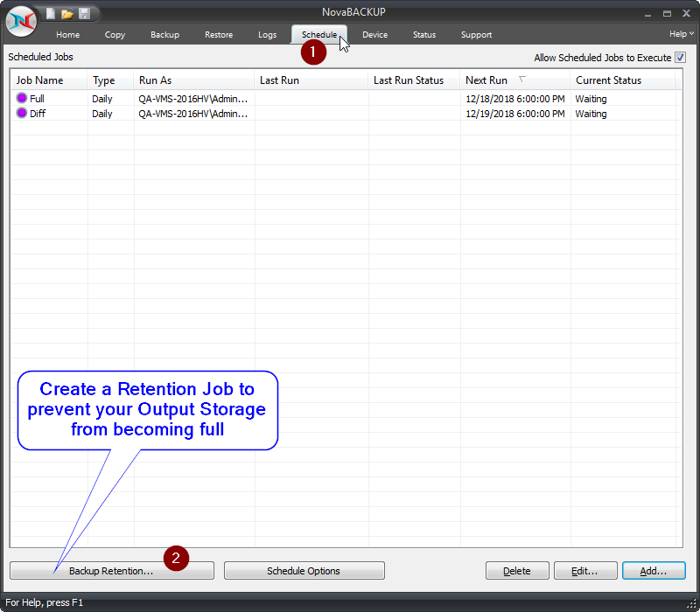
Task: Go to the Support tab
Action: coord(476,35)
